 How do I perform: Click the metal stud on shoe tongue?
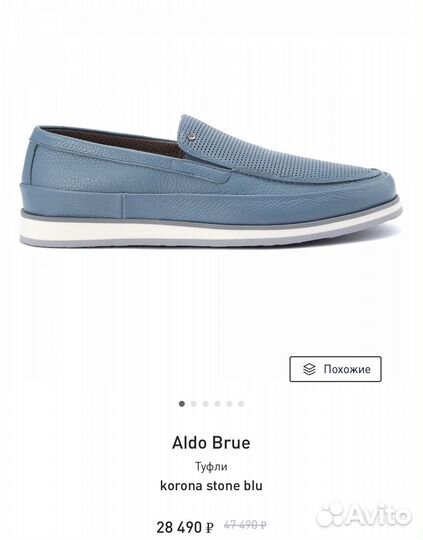coord(191,137)
